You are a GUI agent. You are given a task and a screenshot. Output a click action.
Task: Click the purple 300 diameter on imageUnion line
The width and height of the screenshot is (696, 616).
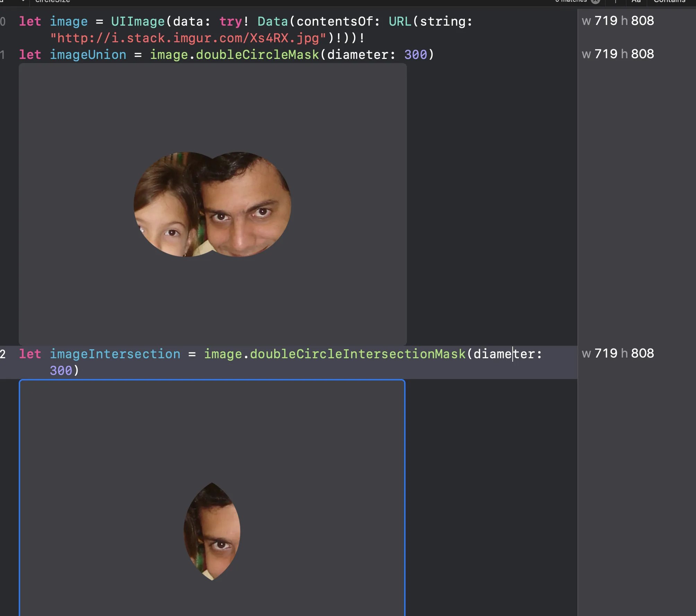[x=416, y=55]
